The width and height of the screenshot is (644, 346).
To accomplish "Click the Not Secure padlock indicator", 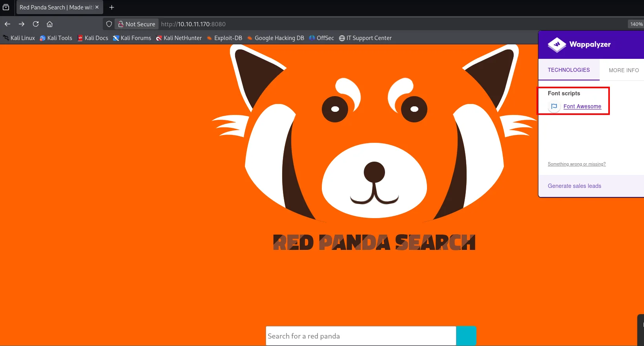I will pos(137,24).
